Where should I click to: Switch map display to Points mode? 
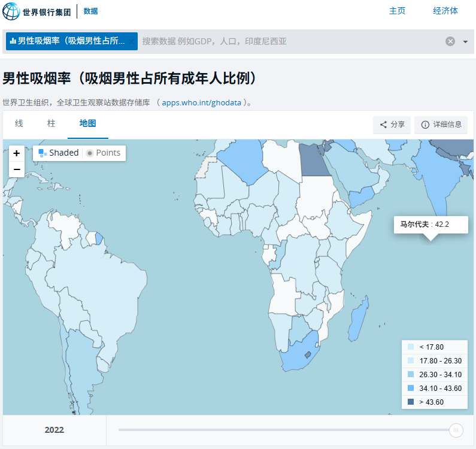103,153
